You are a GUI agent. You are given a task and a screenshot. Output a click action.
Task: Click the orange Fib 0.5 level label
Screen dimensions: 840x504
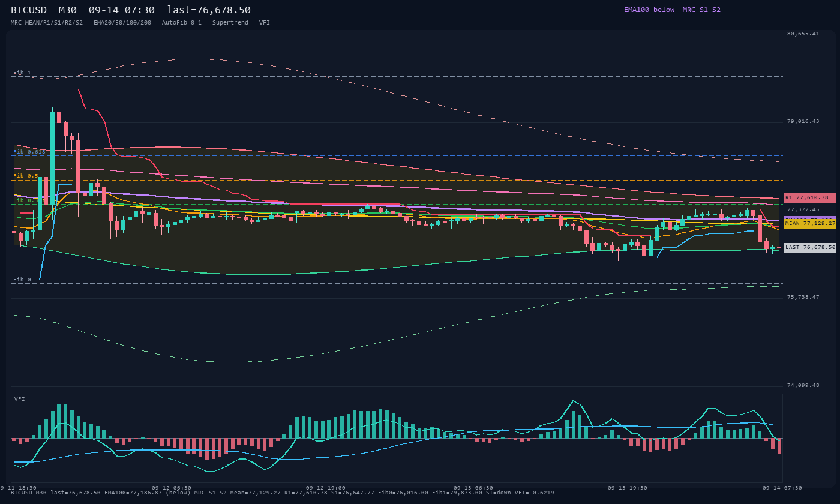pos(26,176)
